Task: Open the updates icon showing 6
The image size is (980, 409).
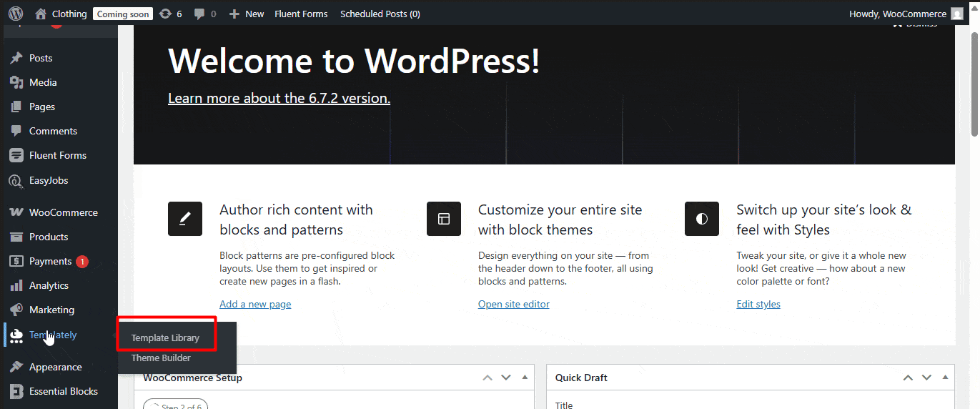Action: point(165,14)
